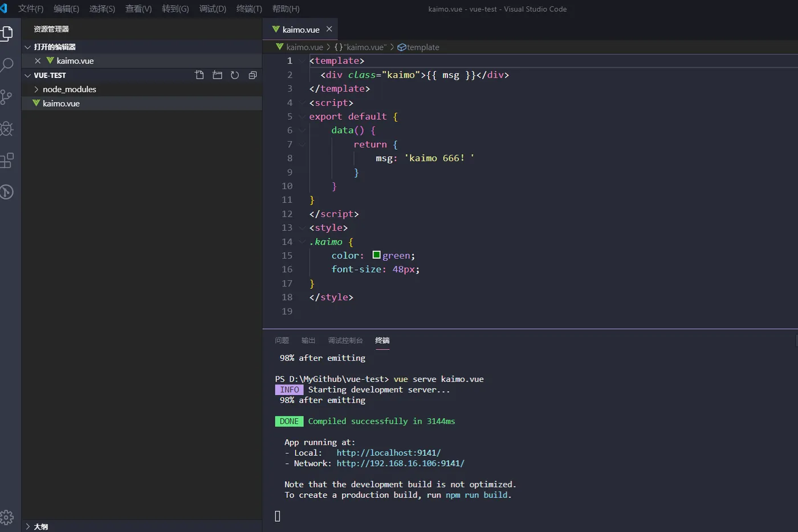798x532 pixels.
Task: Click the DONE badge in terminal
Action: point(289,421)
